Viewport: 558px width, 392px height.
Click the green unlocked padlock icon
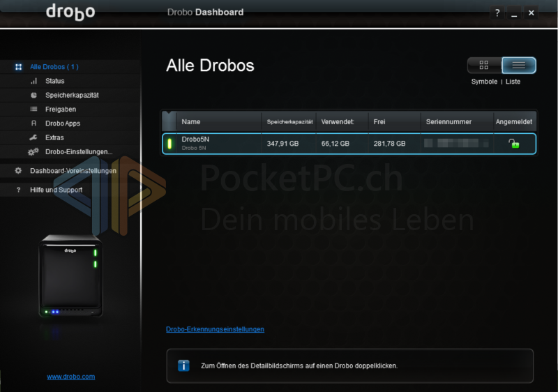514,144
